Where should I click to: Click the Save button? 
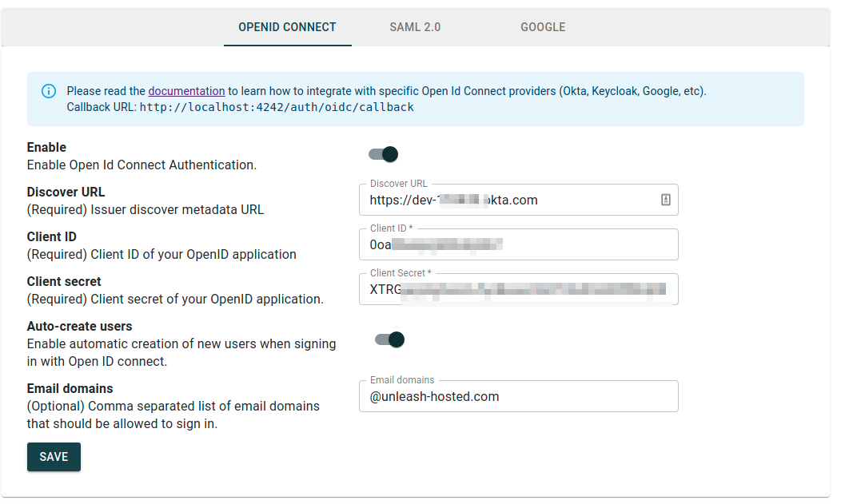[x=54, y=457]
